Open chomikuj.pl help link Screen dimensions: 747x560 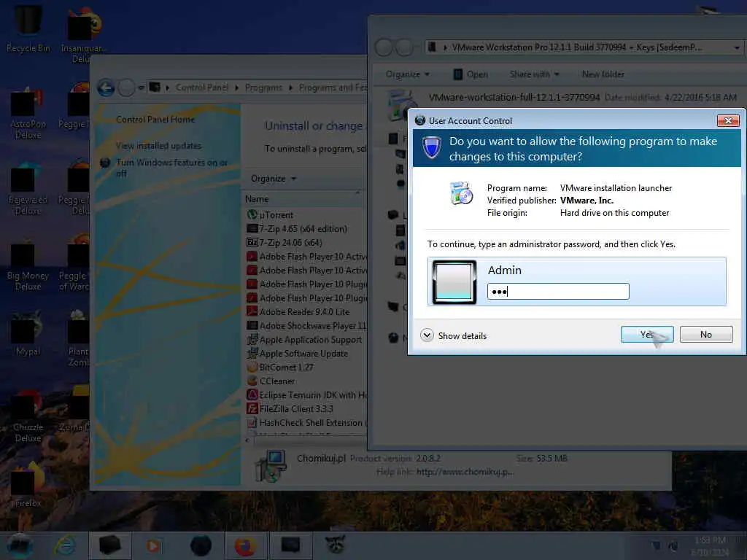point(465,472)
